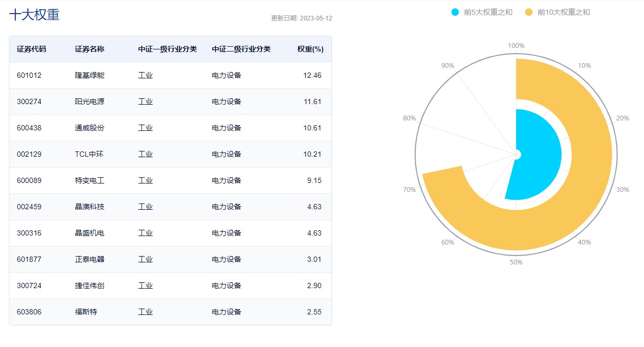Click the 正泰电器 security name

coord(89,259)
